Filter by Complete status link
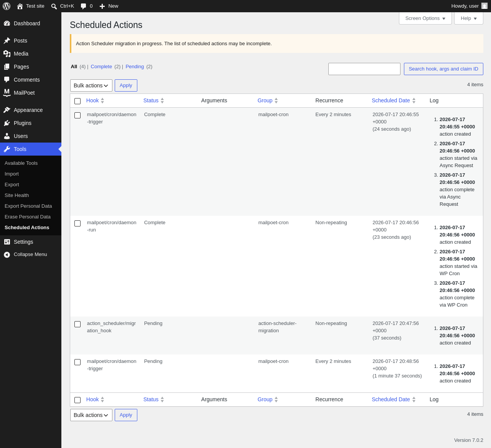 [x=101, y=67]
